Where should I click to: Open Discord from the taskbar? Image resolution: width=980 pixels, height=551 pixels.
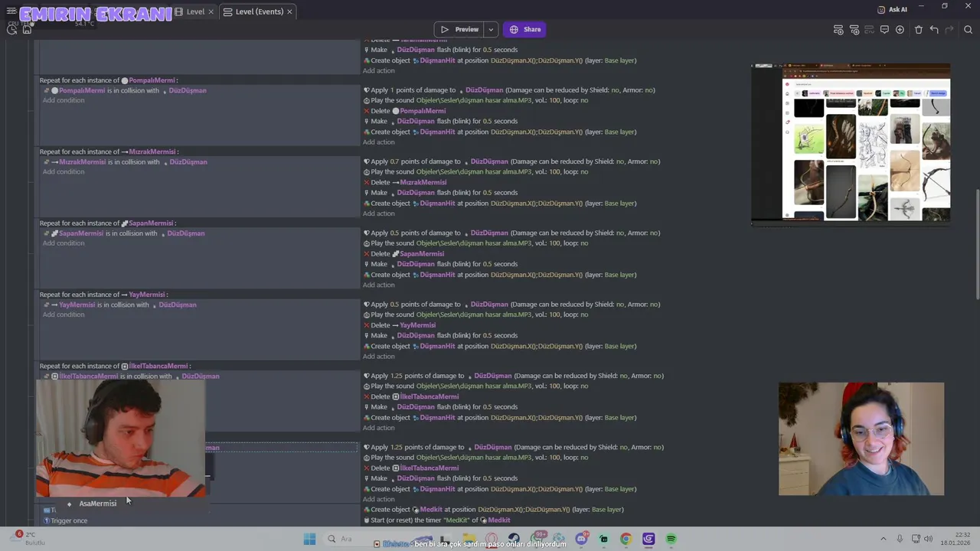pos(581,539)
